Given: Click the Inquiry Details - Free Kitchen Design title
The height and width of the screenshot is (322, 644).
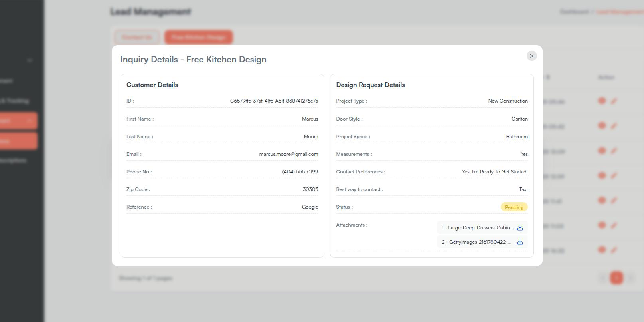Looking at the screenshot, I should 194,60.
